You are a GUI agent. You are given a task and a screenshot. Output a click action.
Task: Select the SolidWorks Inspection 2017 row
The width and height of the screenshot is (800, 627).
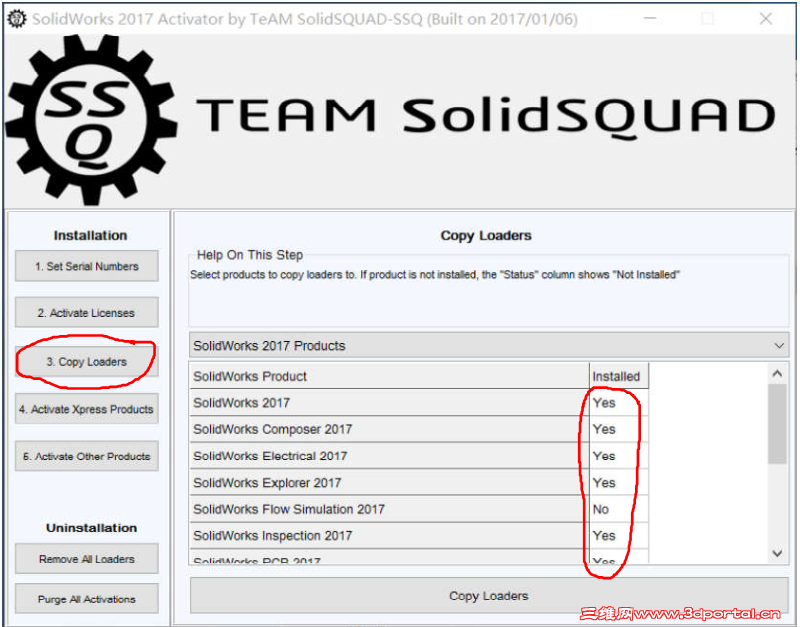pos(419,535)
